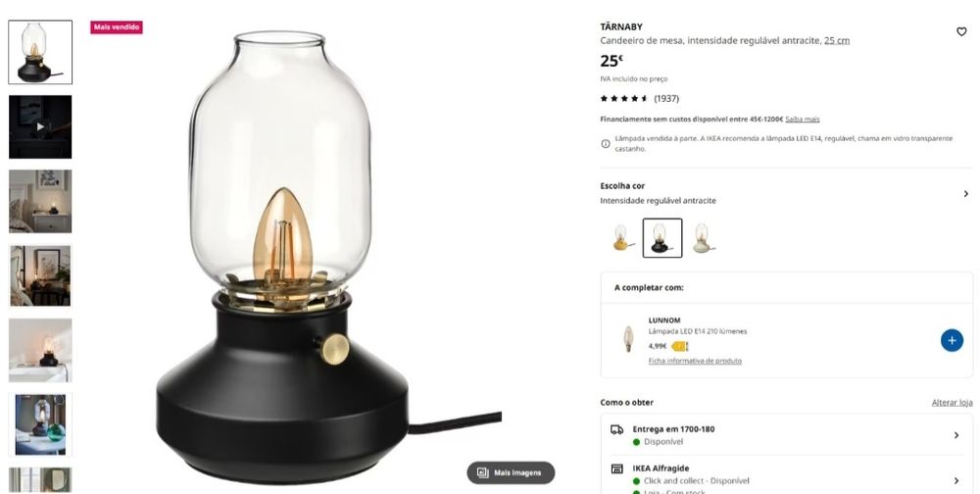Click the IKEA Alfragide store icon
Image resolution: width=980 pixels, height=494 pixels.
[x=616, y=469]
